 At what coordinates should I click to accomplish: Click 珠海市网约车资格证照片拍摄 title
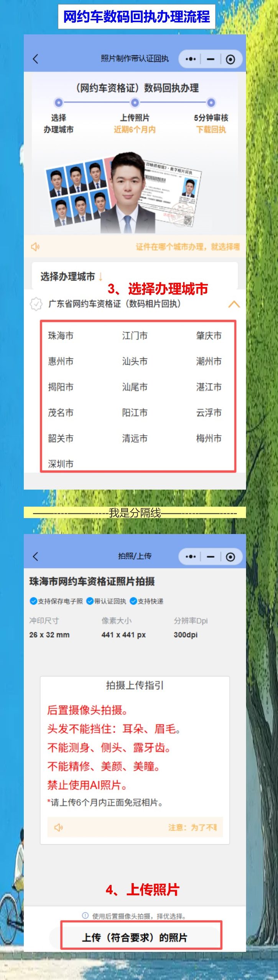point(92,581)
